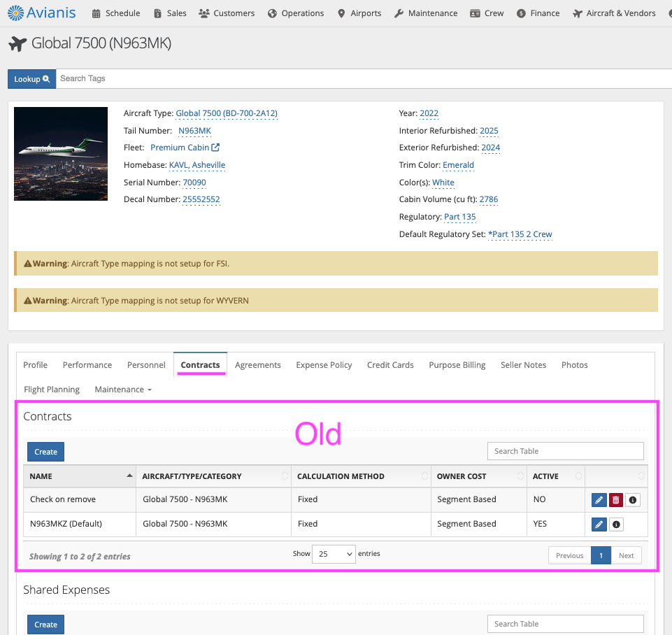Edit Interior Refurbished 2025 value
The height and width of the screenshot is (635, 672).
[x=489, y=131]
